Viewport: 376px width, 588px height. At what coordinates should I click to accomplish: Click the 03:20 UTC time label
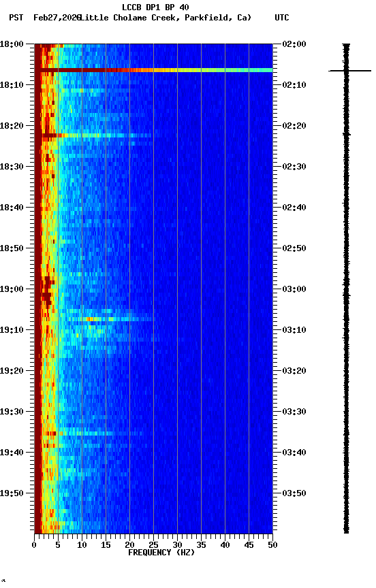(294, 372)
